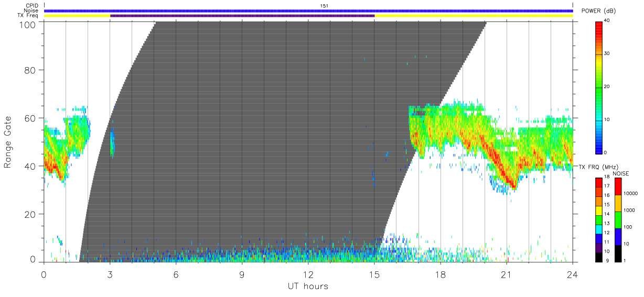Image resolution: width=644 pixels, height=297 pixels.
Task: Click the blue Noise bar
Action: (308, 10)
